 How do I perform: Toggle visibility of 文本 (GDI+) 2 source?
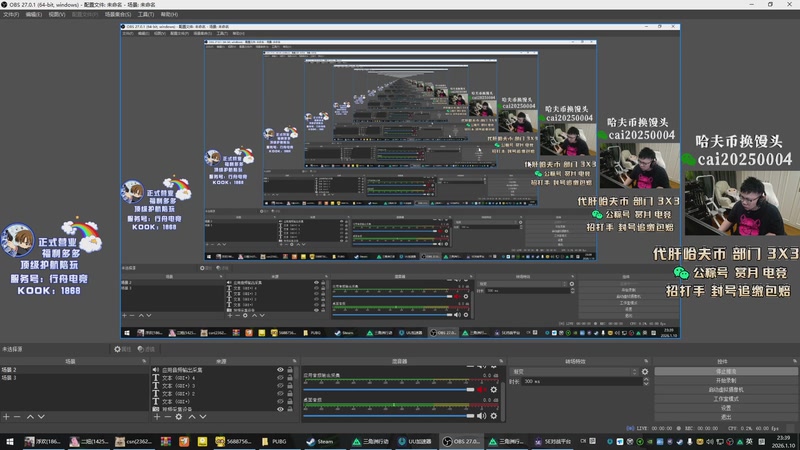tap(280, 393)
